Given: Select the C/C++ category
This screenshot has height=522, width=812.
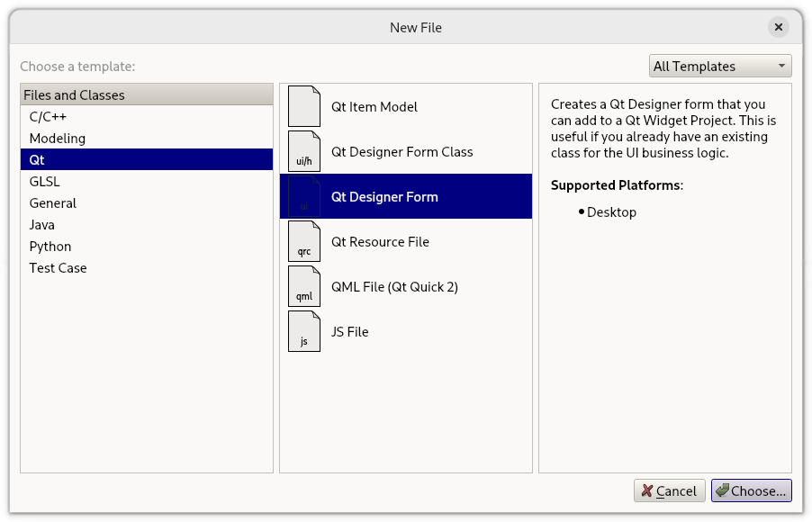Looking at the screenshot, I should (x=147, y=116).
